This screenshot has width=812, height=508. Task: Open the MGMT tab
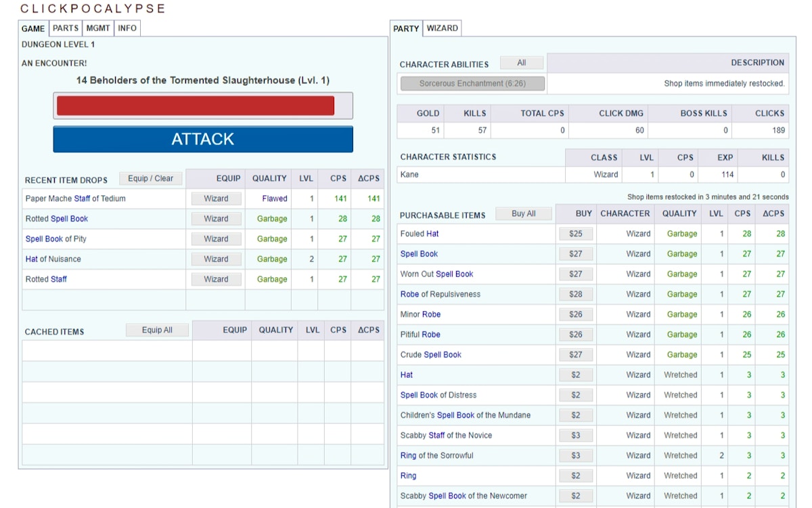(x=98, y=28)
